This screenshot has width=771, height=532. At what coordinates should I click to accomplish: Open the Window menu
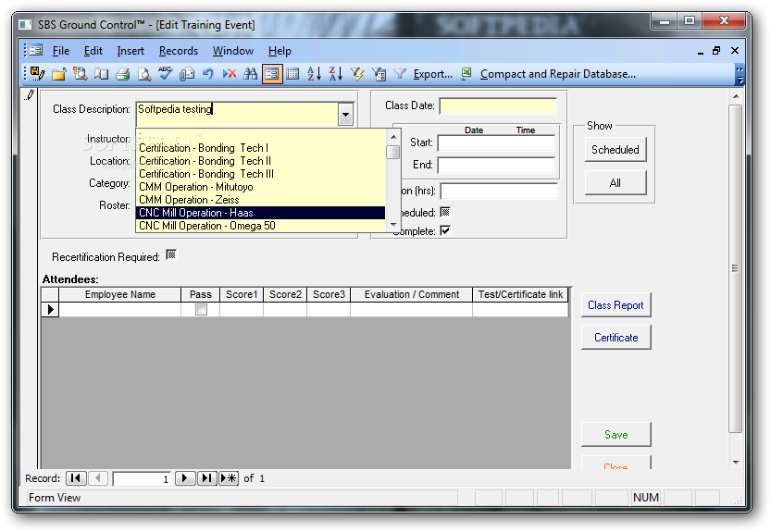[233, 51]
